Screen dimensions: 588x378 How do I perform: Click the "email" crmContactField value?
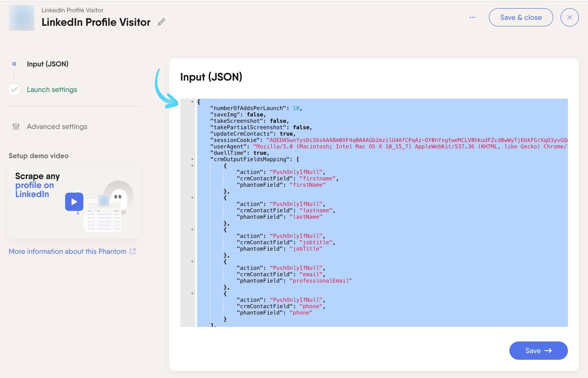[x=310, y=274]
